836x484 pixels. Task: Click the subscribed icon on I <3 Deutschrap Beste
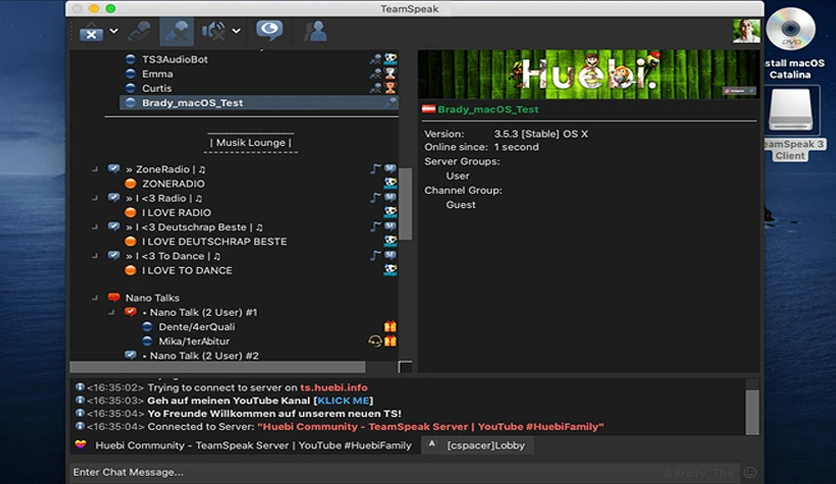pyautogui.click(x=114, y=226)
